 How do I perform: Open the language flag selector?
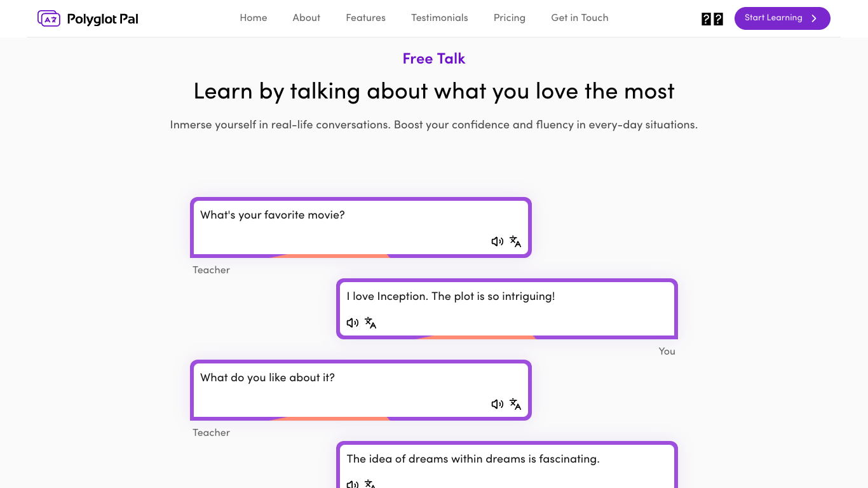(x=712, y=19)
